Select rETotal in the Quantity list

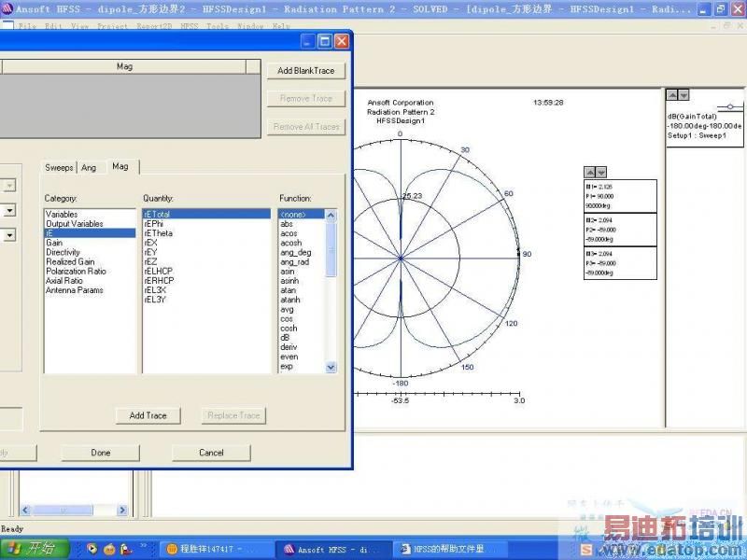pos(206,215)
